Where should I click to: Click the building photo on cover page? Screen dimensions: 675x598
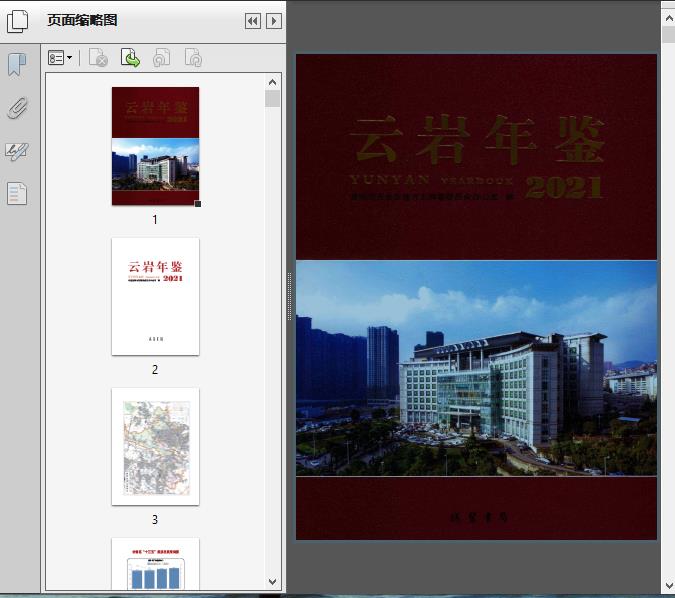click(477, 368)
